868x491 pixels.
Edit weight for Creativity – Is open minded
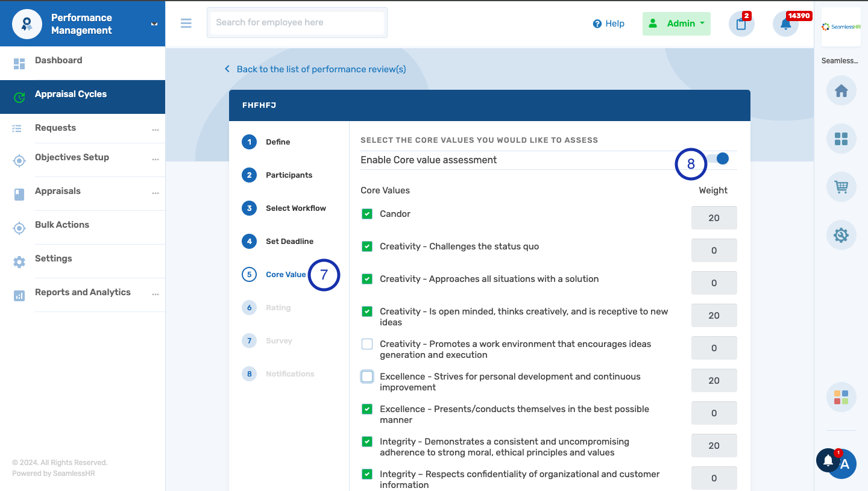click(x=714, y=316)
